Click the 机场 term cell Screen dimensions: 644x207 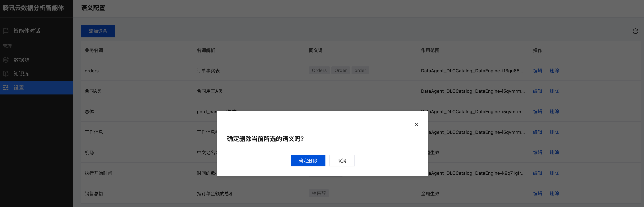tap(89, 152)
